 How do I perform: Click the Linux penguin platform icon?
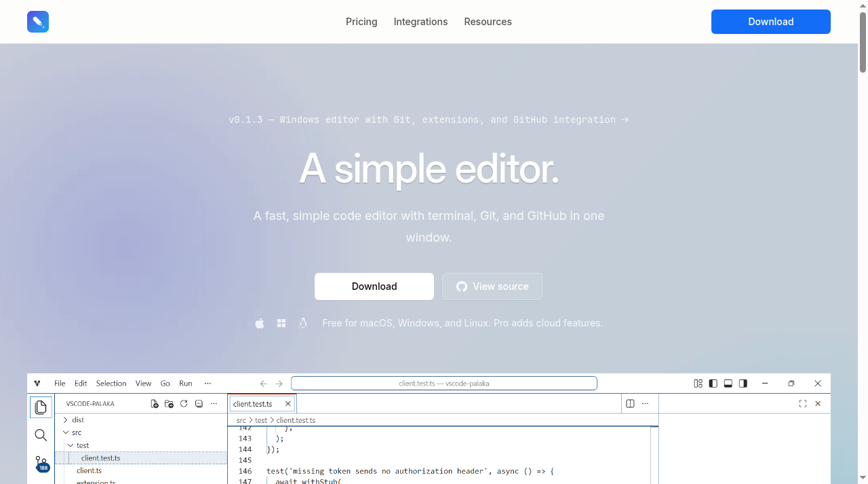[303, 323]
